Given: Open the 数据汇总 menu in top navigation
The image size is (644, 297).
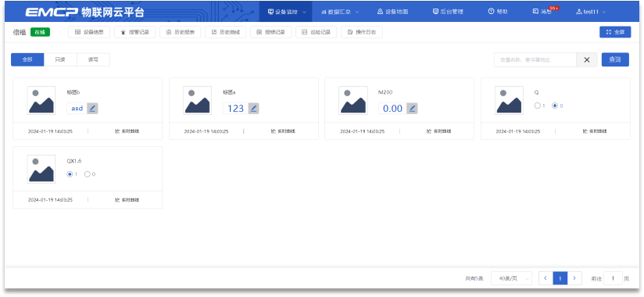Looking at the screenshot, I should tap(340, 12).
